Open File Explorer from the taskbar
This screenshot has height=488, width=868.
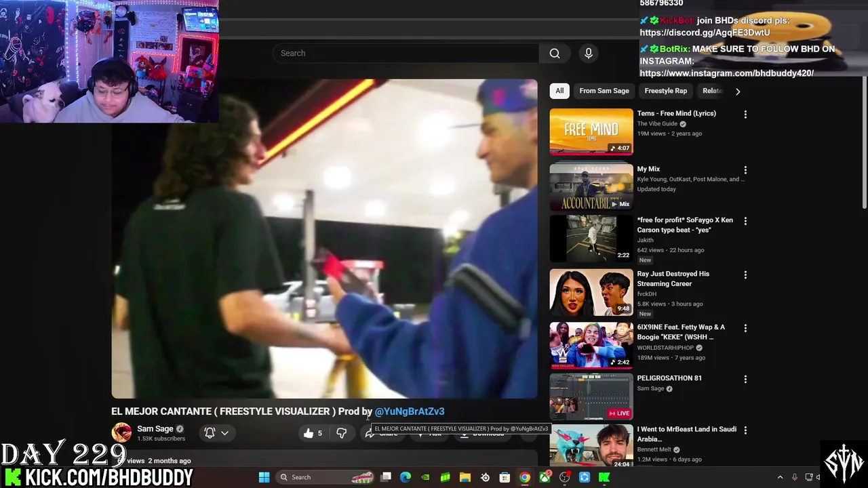click(465, 477)
